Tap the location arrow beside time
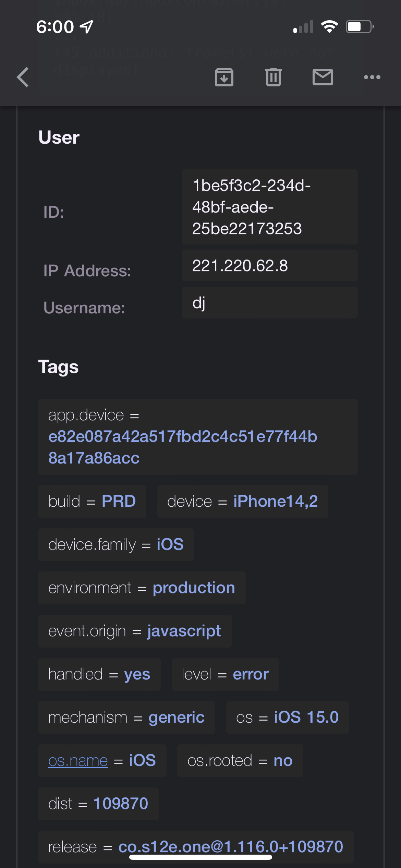The image size is (401, 868). pos(87,27)
